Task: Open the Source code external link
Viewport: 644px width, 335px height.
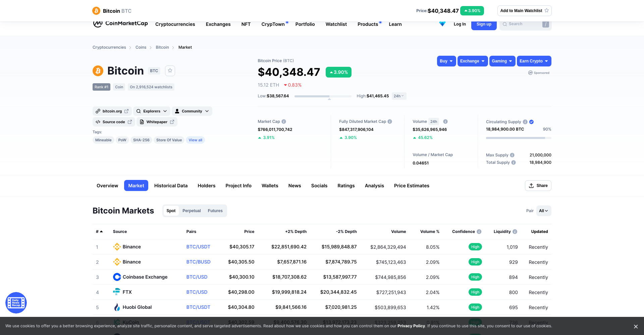Action: click(x=114, y=122)
